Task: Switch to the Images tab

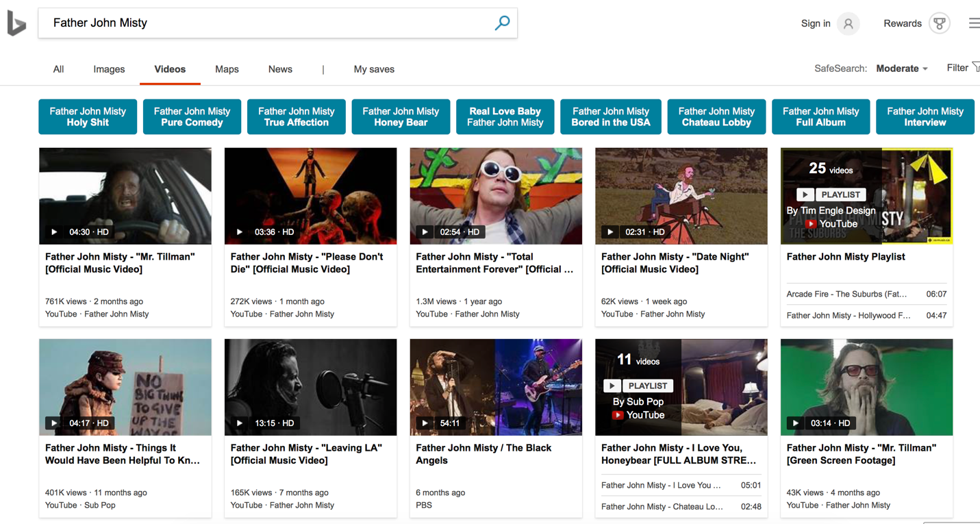Action: [x=109, y=69]
